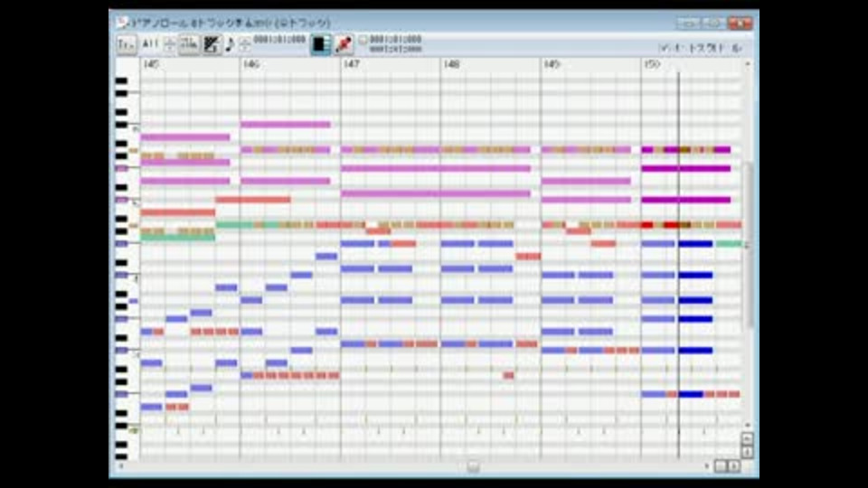This screenshot has height=488, width=868.
Task: Click the note length stepper arrows
Action: pos(245,45)
